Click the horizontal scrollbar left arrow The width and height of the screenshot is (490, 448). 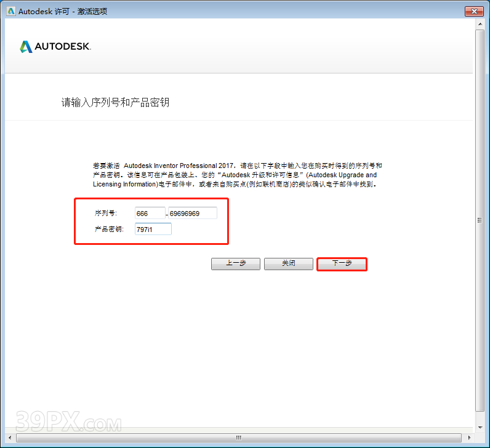point(10,438)
